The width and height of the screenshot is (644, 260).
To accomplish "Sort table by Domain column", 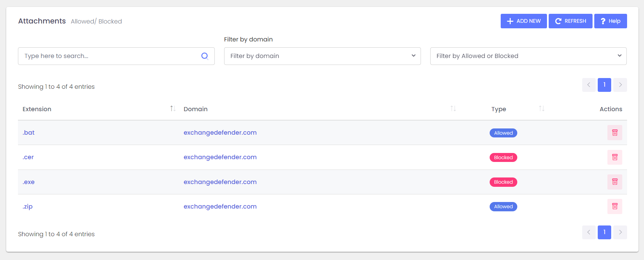I will [453, 109].
